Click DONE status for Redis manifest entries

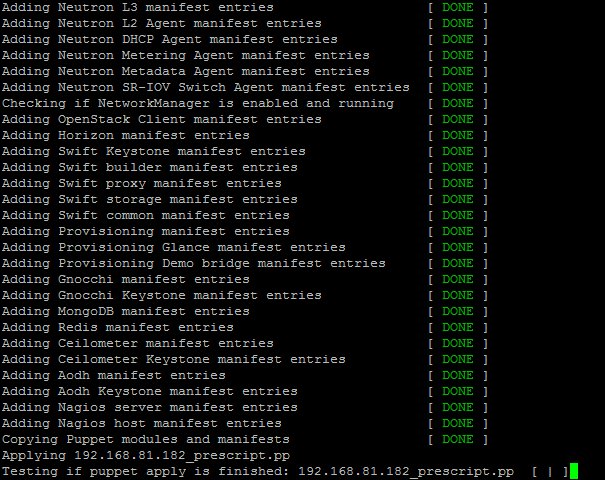pos(458,328)
